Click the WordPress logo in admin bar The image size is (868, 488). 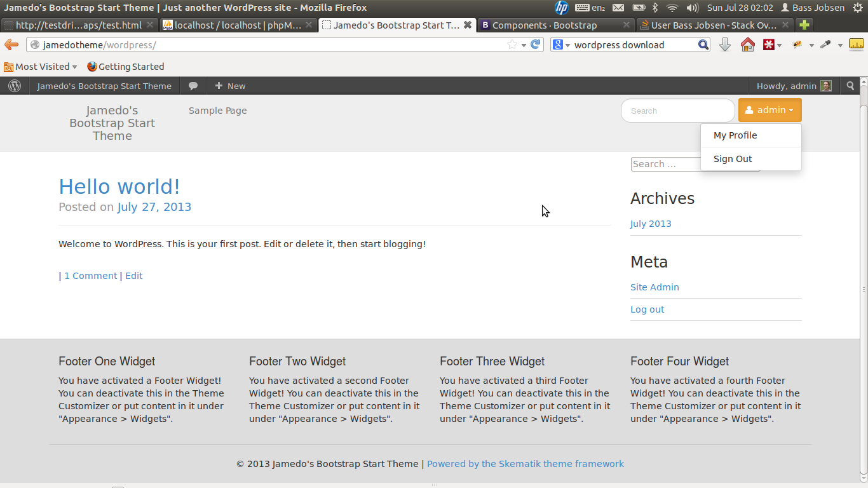tap(15, 86)
